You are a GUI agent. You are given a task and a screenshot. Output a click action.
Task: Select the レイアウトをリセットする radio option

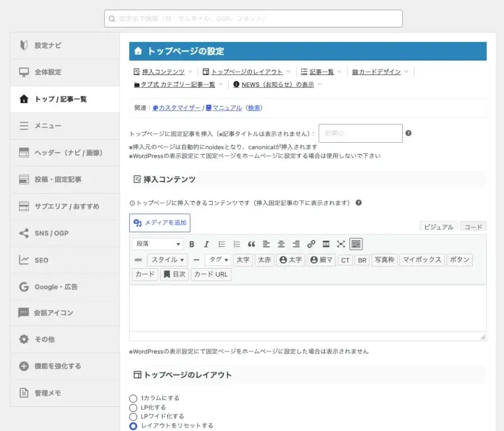pyautogui.click(x=133, y=426)
